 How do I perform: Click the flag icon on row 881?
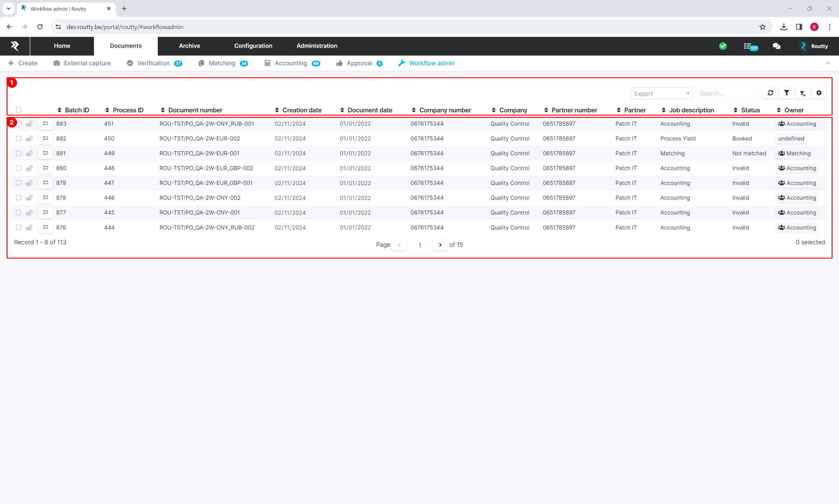45,153
